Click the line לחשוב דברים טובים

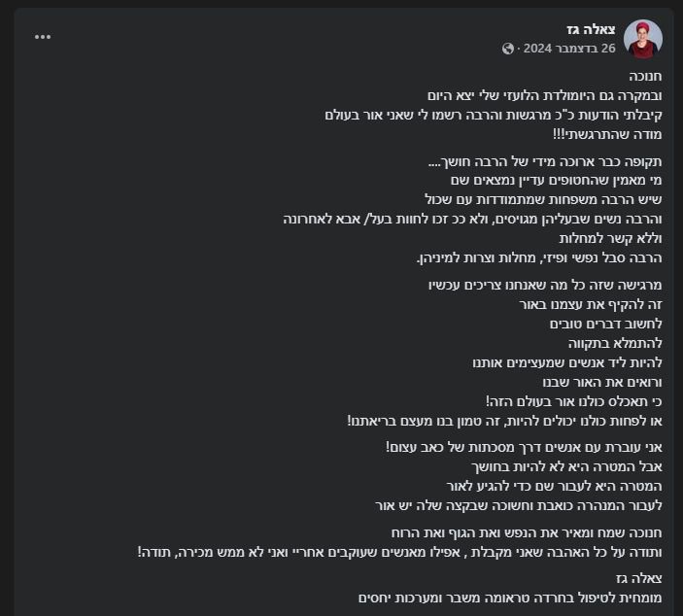coord(606,324)
